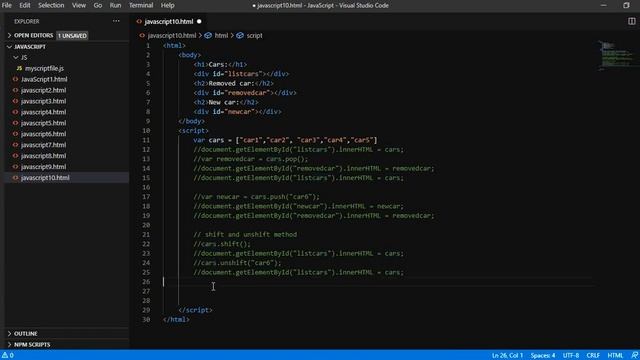The height and width of the screenshot is (360, 640).
Task: Open javascript5.html file
Action: click(43, 123)
